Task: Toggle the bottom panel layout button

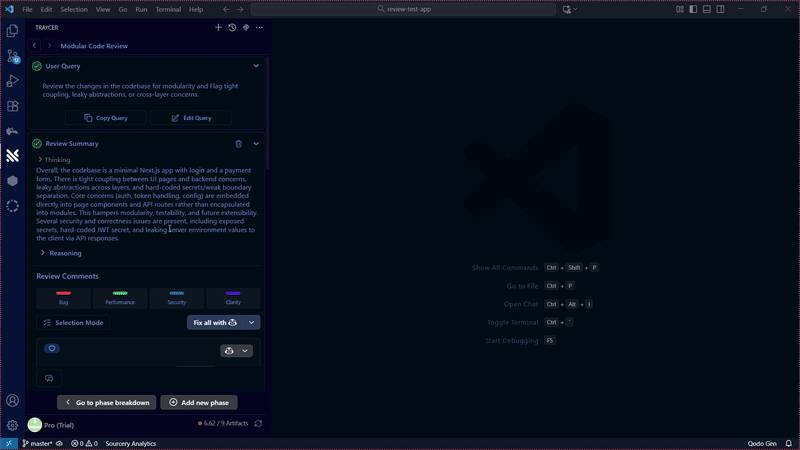Action: tap(706, 9)
